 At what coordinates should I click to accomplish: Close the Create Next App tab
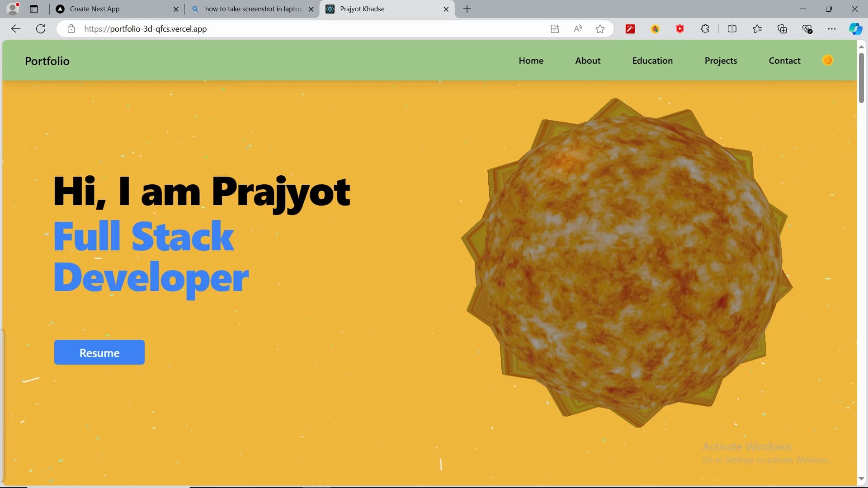(176, 9)
